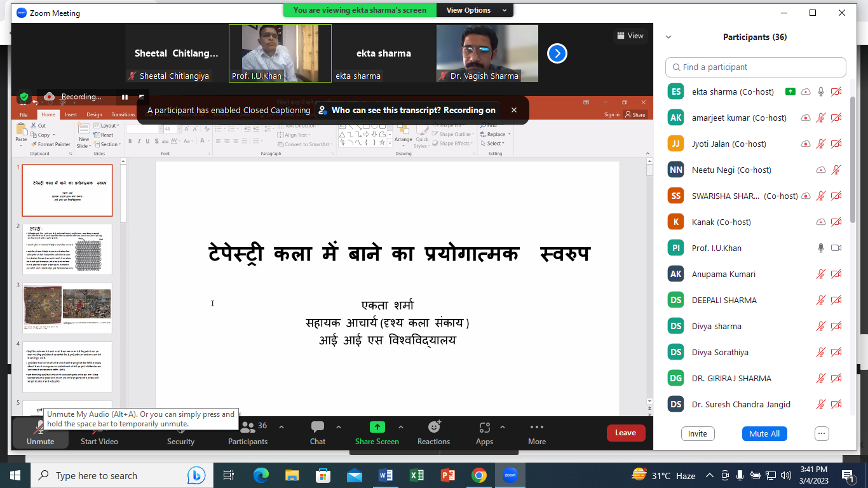Click the green Share Screen icon
868x488 pixels.
(x=377, y=428)
